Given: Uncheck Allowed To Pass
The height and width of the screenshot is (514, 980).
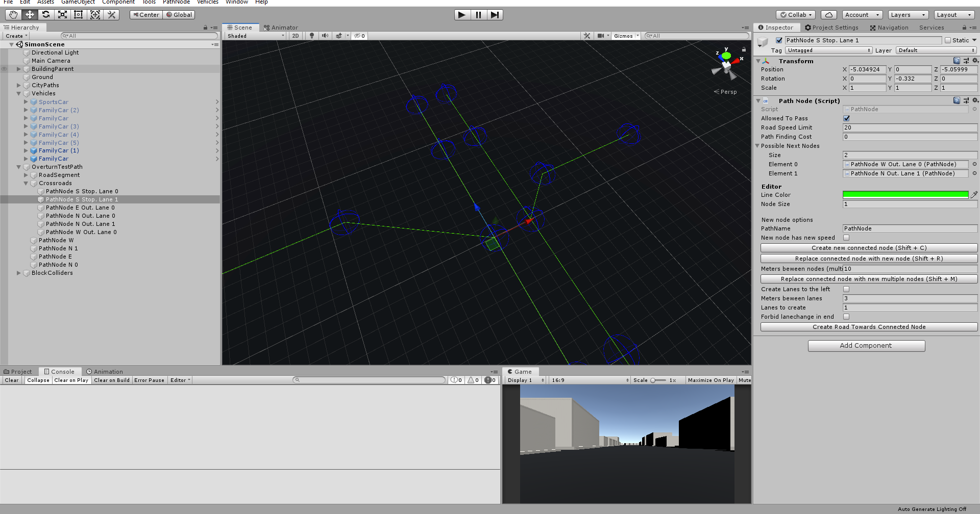Looking at the screenshot, I should click(x=846, y=118).
